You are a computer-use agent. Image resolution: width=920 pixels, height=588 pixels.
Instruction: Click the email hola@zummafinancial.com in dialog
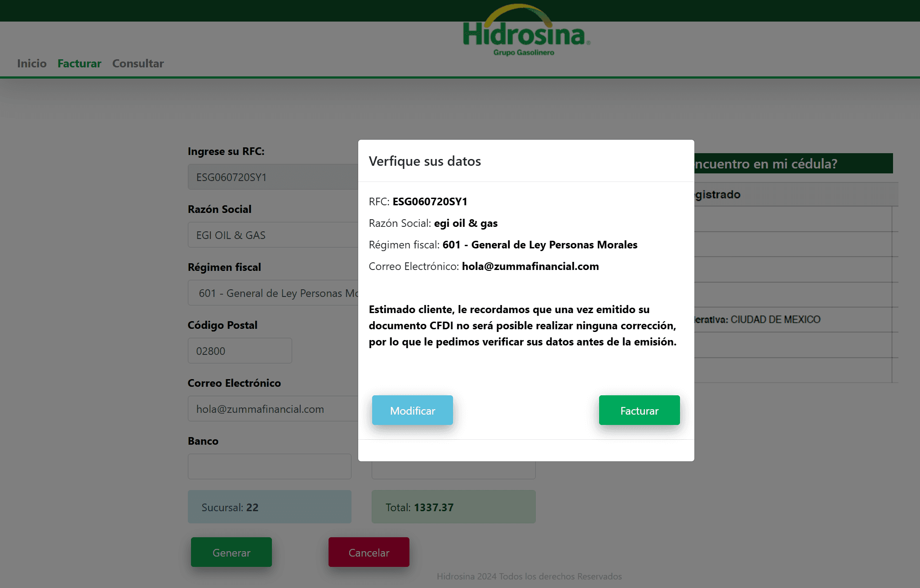coord(530,266)
